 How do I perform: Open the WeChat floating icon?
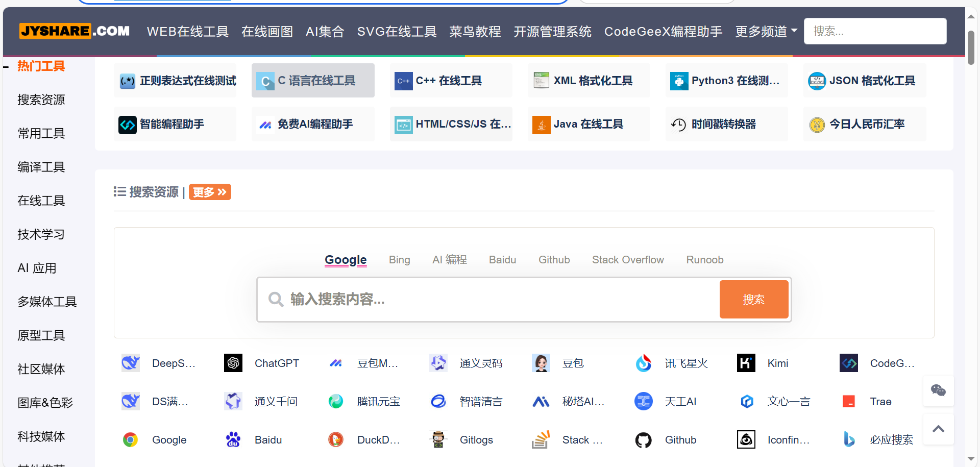click(x=938, y=391)
